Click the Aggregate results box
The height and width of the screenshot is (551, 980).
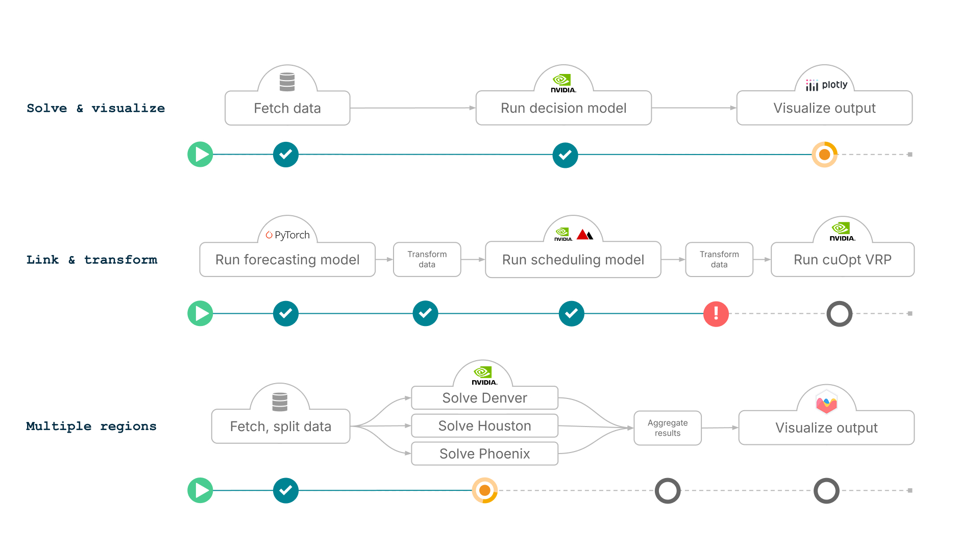click(667, 428)
